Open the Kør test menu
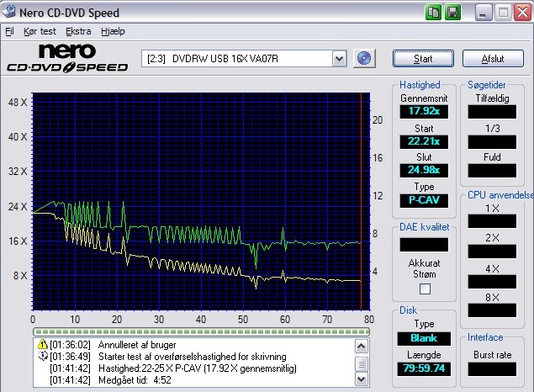 [x=40, y=31]
